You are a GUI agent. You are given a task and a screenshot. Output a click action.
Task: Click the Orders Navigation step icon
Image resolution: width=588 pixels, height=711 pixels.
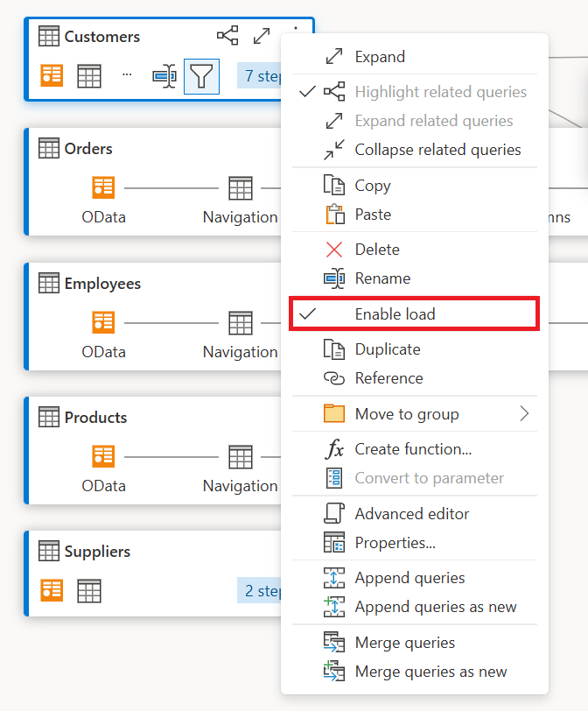(241, 187)
